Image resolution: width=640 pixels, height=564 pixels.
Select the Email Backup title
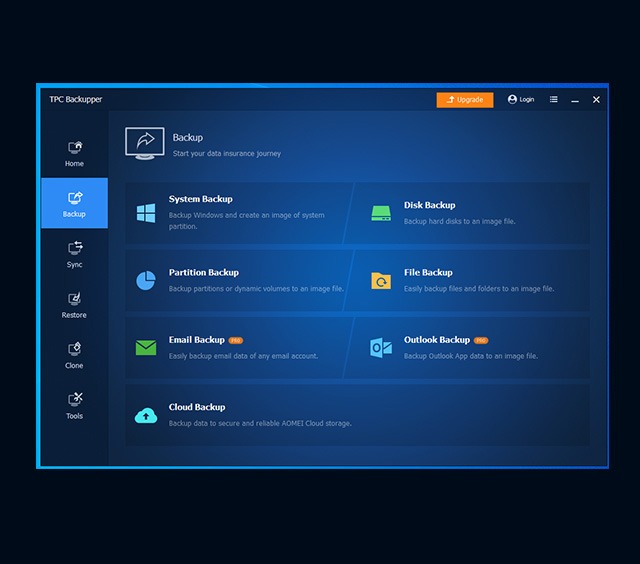tap(197, 340)
